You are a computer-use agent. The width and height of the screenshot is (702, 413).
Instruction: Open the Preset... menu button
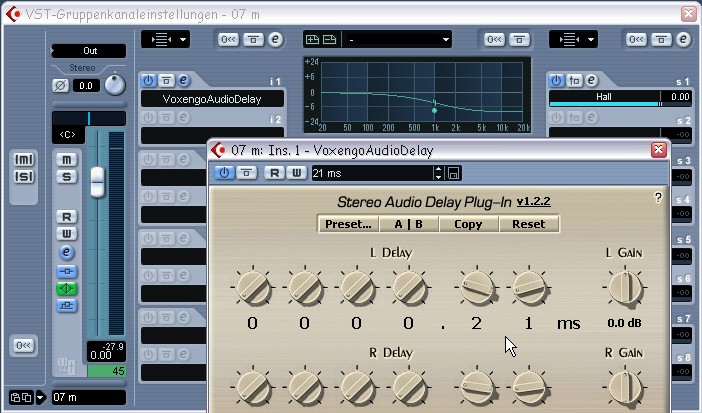[x=348, y=224]
